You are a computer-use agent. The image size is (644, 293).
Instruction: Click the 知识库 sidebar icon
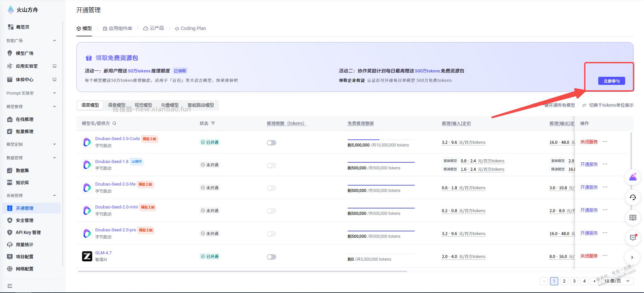coord(10,183)
